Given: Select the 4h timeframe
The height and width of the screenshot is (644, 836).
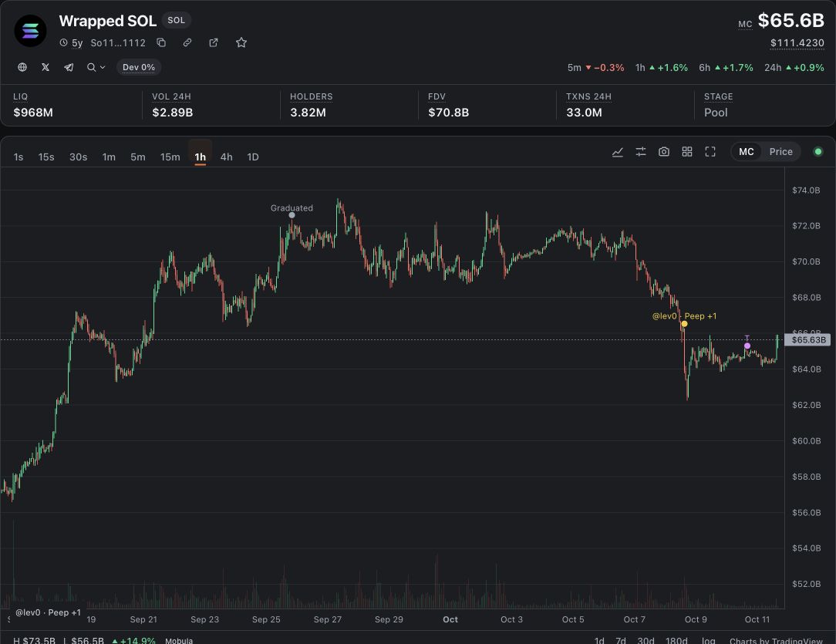Looking at the screenshot, I should pyautogui.click(x=227, y=157).
